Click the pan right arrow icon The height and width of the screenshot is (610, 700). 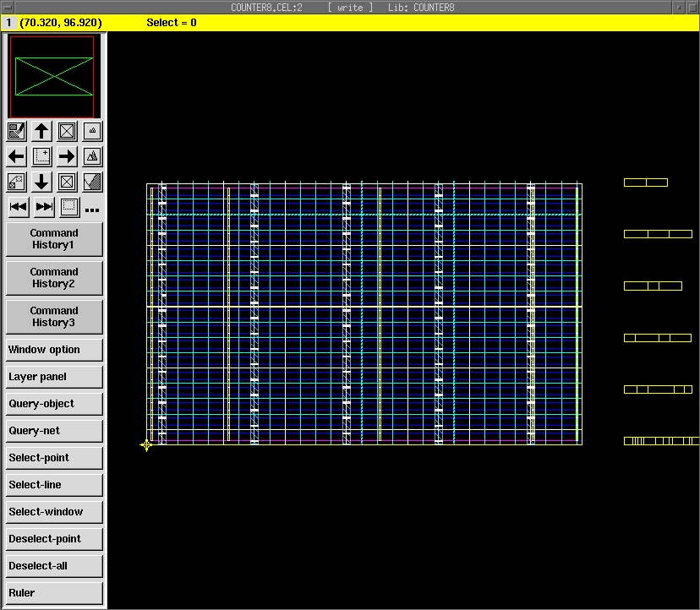67,156
